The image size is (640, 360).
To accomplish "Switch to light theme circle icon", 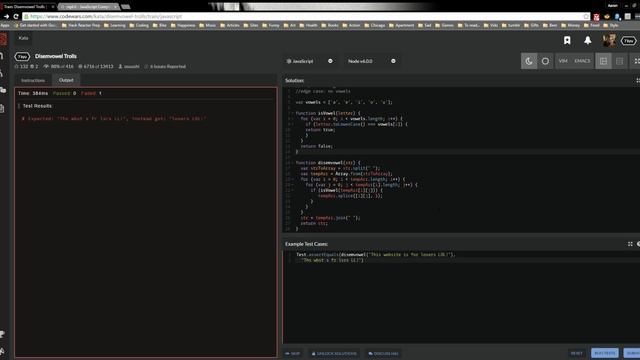I will tap(545, 61).
